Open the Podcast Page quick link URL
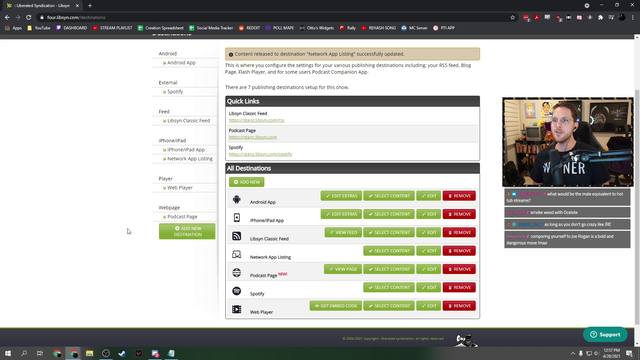640x360 pixels. tap(253, 138)
